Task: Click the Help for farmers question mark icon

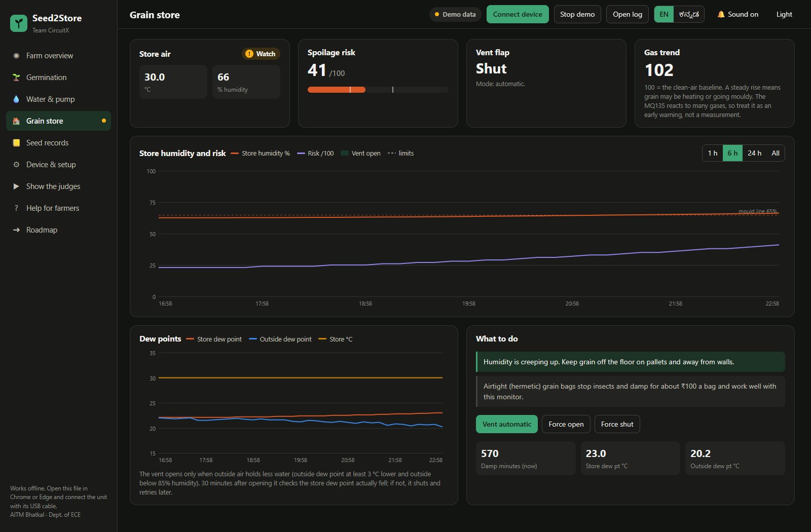Action: click(16, 208)
